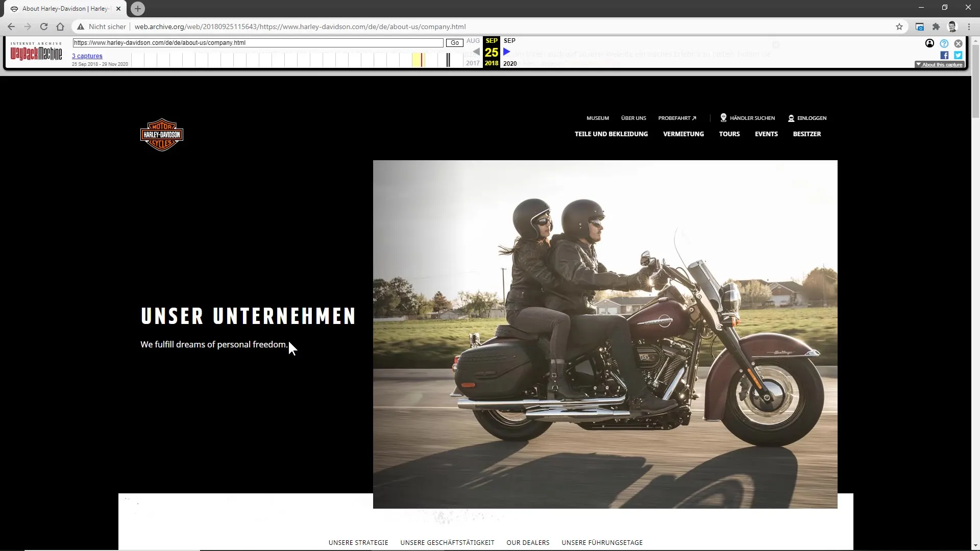Bookmark this page with the star icon
980x551 pixels.
coord(899,27)
